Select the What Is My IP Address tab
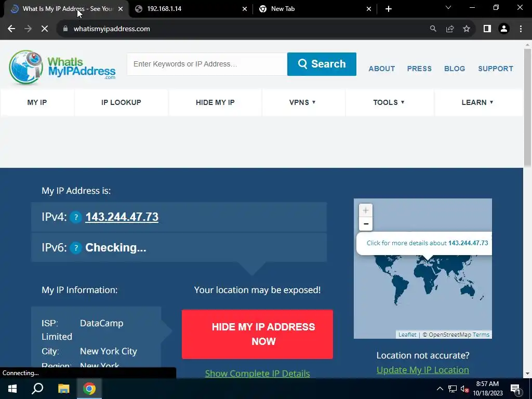Image resolution: width=532 pixels, height=399 pixels. point(66,9)
